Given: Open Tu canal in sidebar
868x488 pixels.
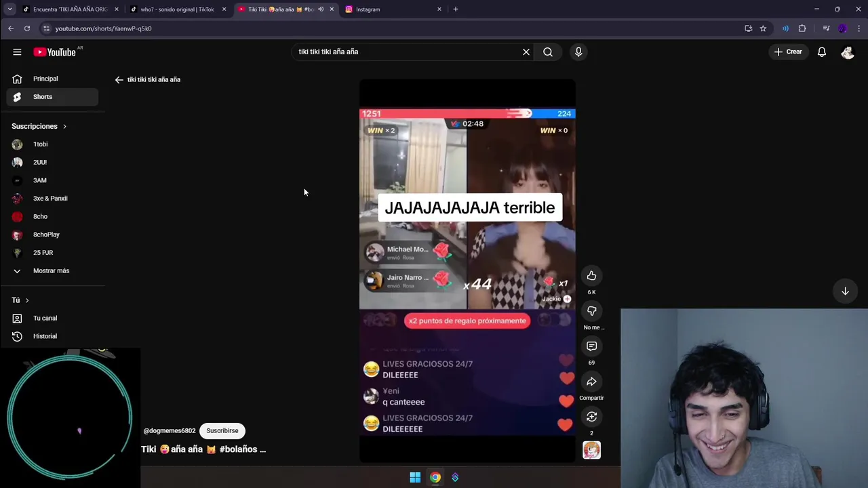Looking at the screenshot, I should pos(52,318).
